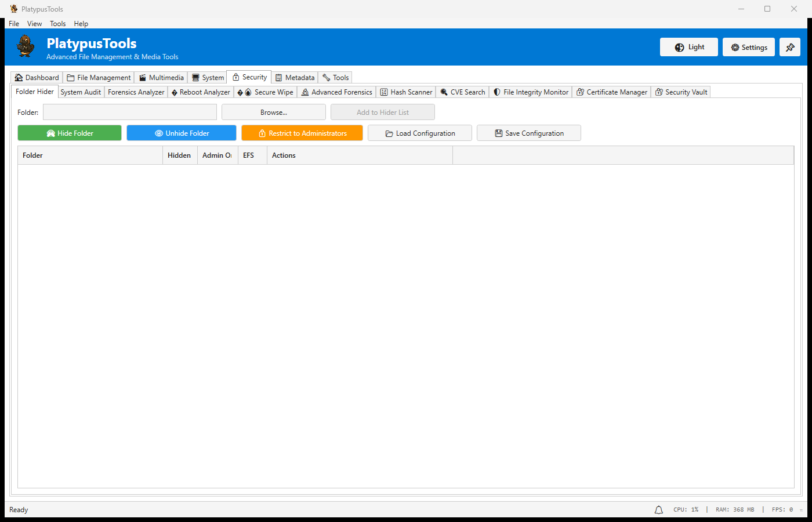Image resolution: width=812 pixels, height=522 pixels.
Task: Open the Tools menu
Action: 57,24
